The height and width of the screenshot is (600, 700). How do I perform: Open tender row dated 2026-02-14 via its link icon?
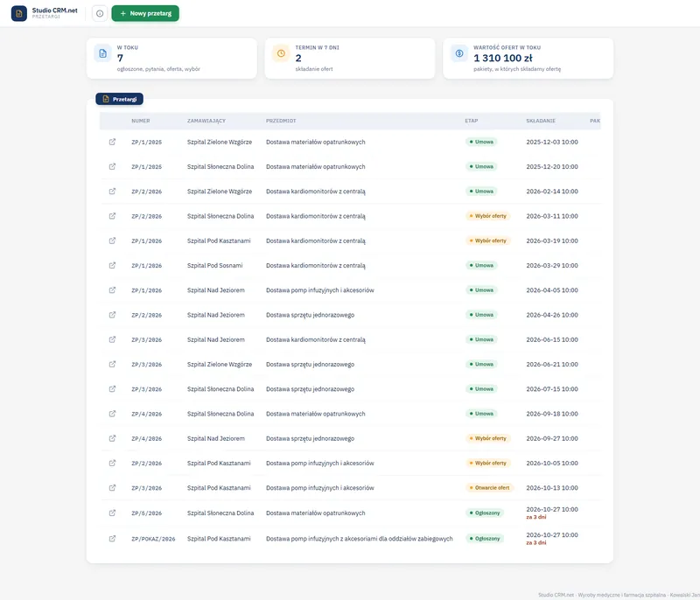coord(112,192)
